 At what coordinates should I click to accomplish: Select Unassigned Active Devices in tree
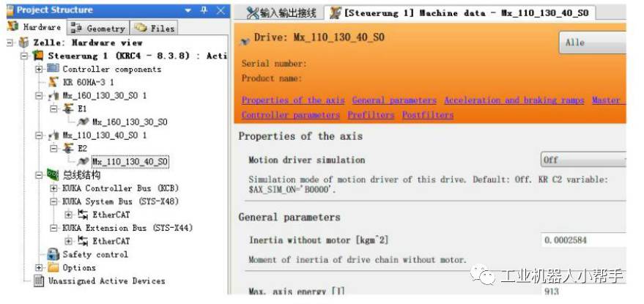click(x=106, y=281)
